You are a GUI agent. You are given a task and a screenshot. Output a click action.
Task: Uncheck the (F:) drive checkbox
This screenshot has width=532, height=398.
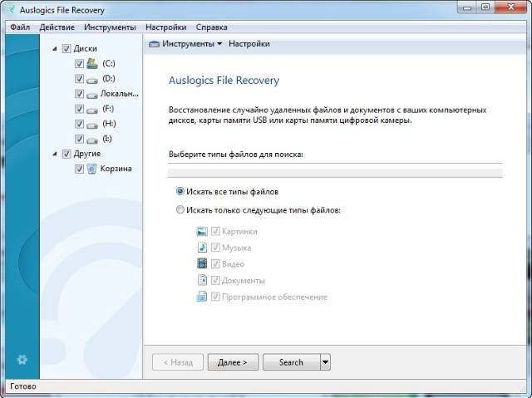tap(79, 109)
